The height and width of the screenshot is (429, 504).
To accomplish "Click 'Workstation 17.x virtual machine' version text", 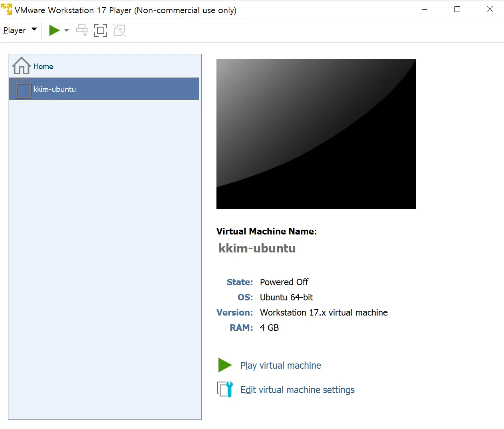I will [x=324, y=312].
